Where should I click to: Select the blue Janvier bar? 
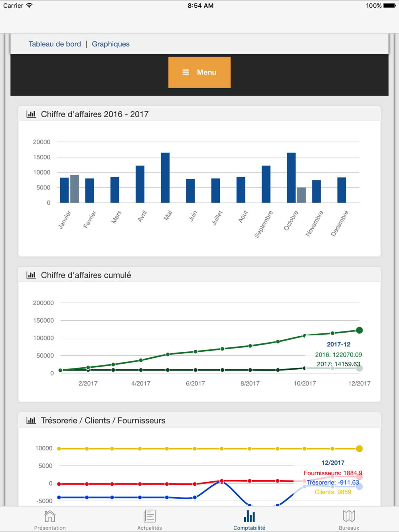click(x=64, y=190)
